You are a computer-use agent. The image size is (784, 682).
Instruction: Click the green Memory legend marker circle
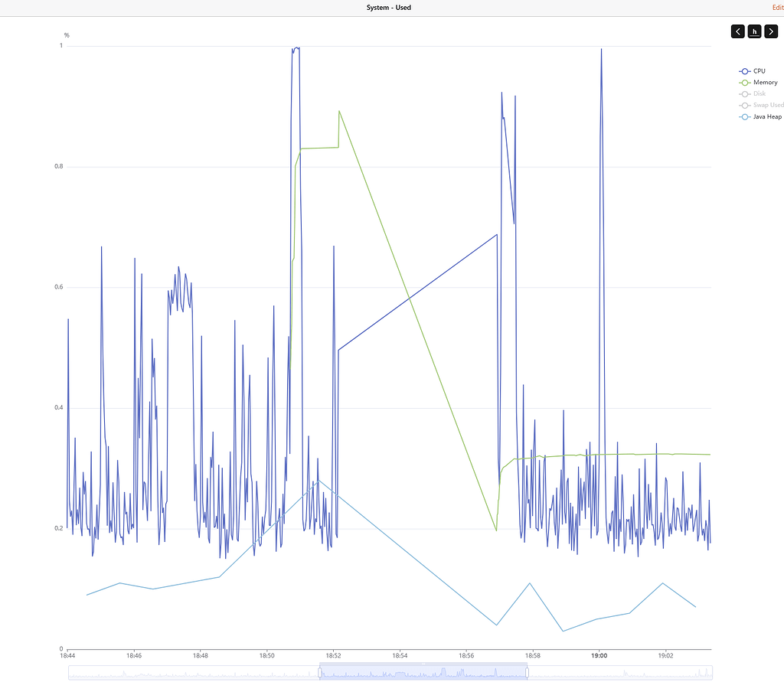744,82
